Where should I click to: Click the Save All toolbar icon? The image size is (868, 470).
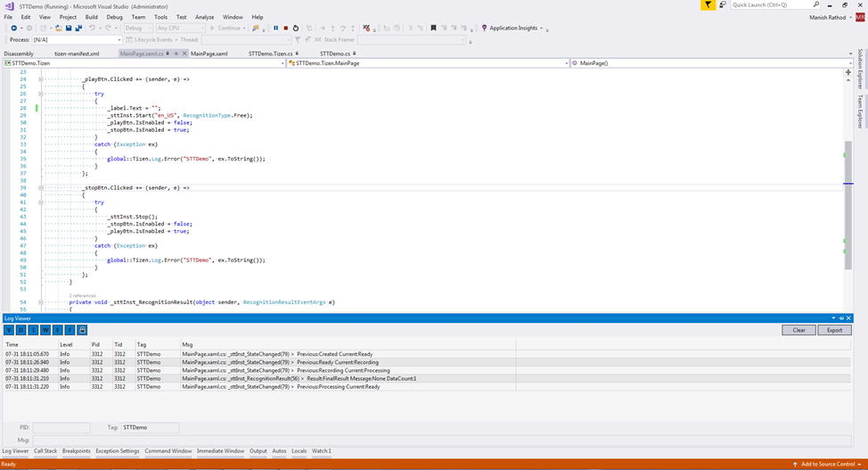point(78,28)
